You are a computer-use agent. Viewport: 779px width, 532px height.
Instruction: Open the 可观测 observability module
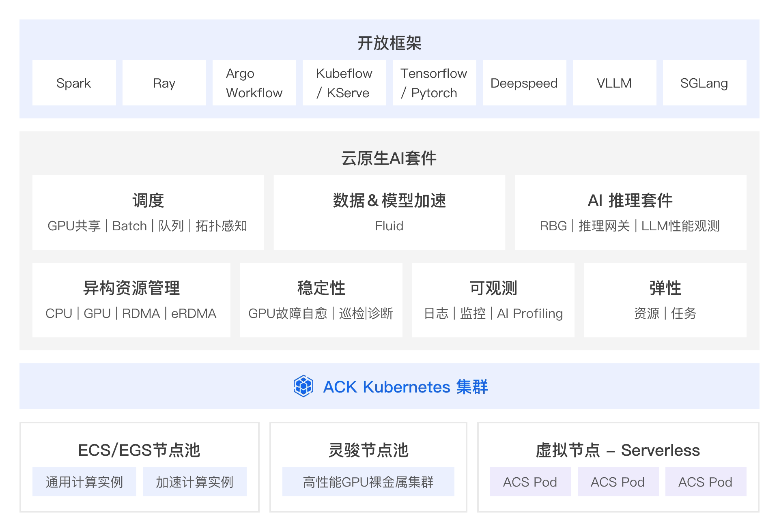tap(493, 300)
